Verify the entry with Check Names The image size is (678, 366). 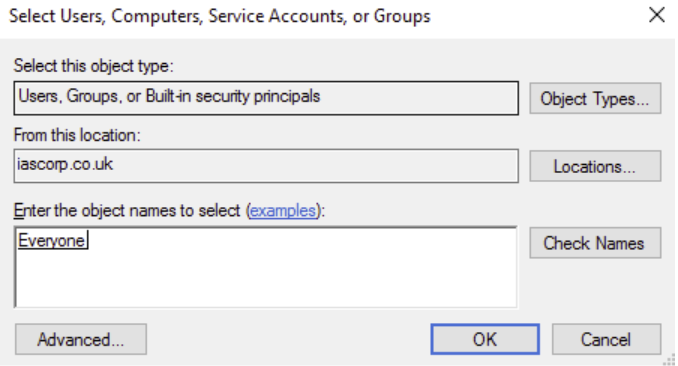point(595,243)
